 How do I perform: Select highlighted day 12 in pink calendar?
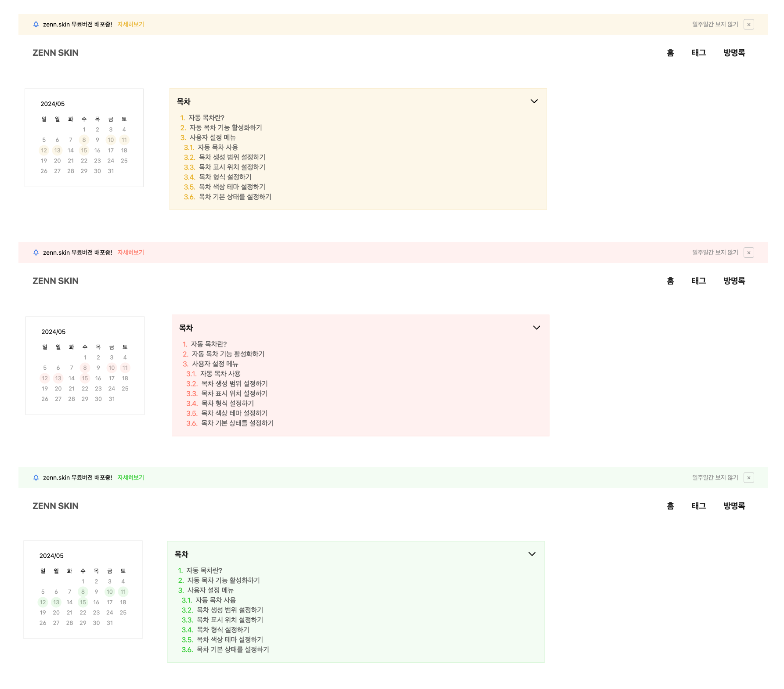coord(45,379)
